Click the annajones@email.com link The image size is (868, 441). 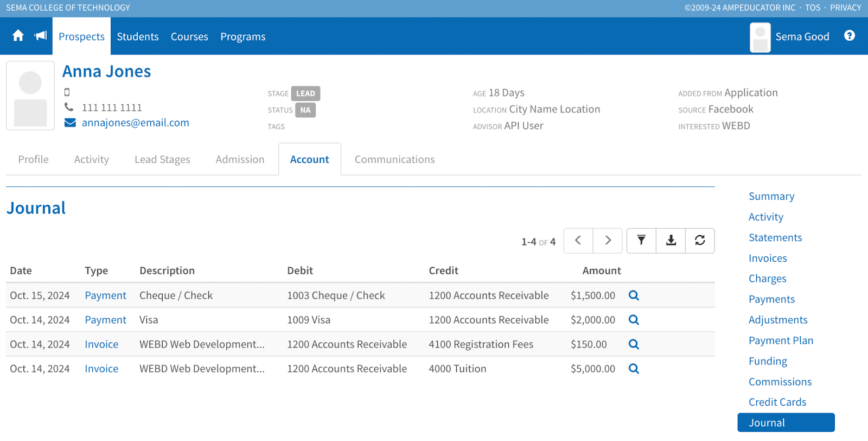pyautogui.click(x=136, y=123)
